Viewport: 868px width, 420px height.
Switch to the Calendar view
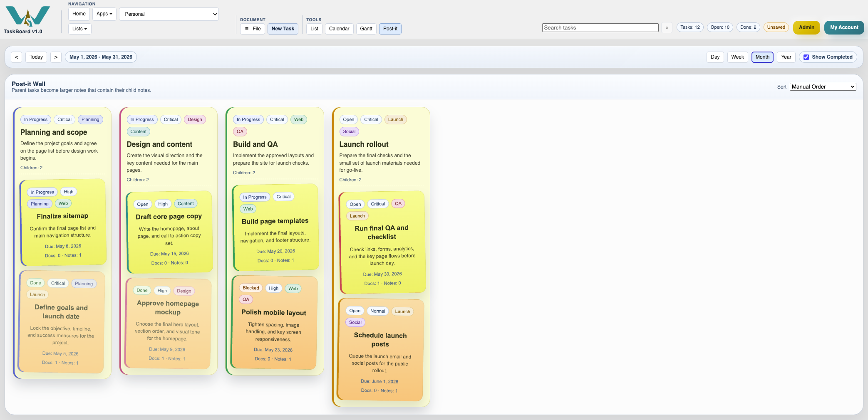coord(339,29)
